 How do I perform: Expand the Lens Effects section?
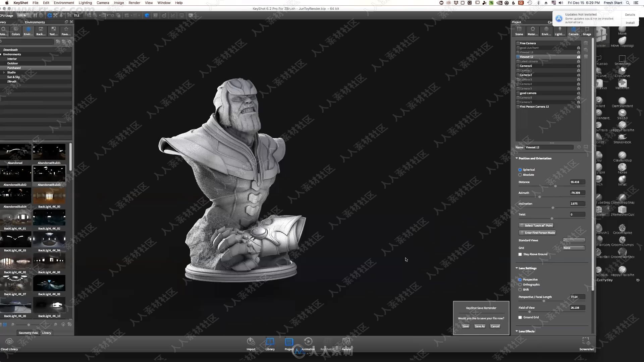point(517,331)
